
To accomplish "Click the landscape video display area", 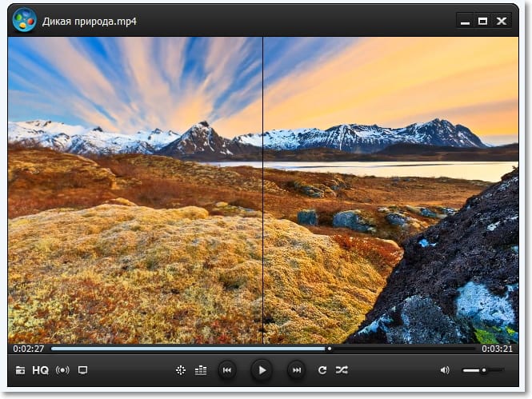I will coord(264,190).
